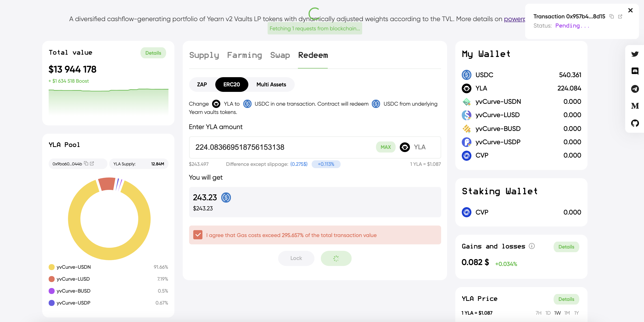Image resolution: width=644 pixels, height=322 pixels.
Task: Open the Discord social link icon
Action: point(635,71)
